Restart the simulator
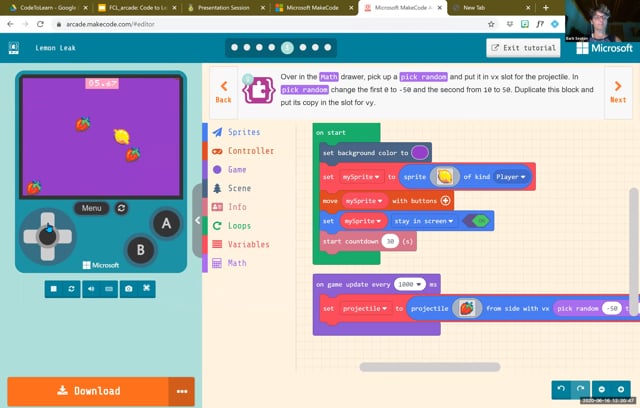The height and width of the screenshot is (408, 640). click(x=71, y=289)
